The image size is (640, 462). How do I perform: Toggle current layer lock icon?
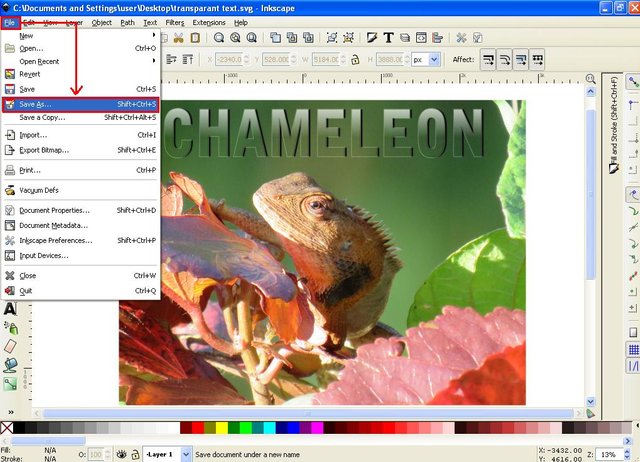[135, 454]
